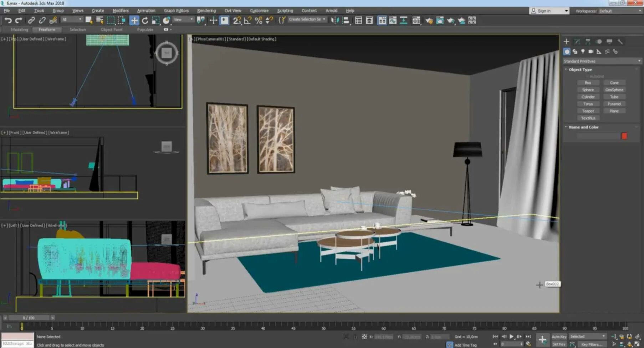Open the Sign In dropdown
This screenshot has height=348, width=644.
click(549, 11)
